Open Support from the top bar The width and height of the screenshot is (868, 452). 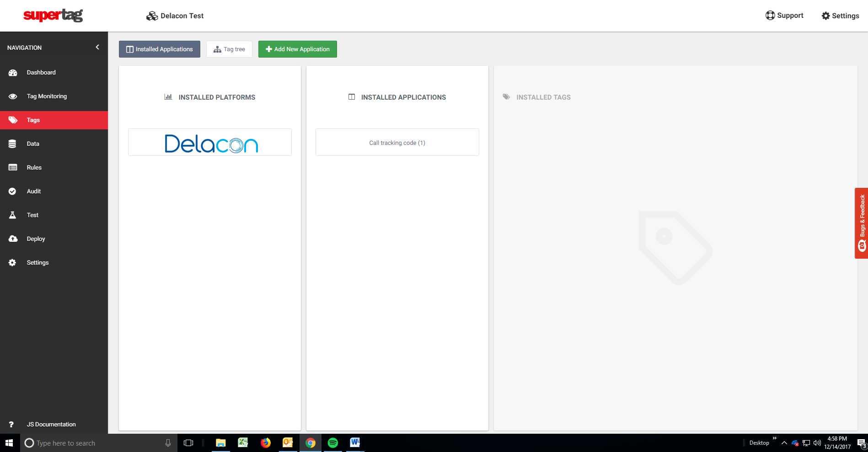pyautogui.click(x=784, y=16)
